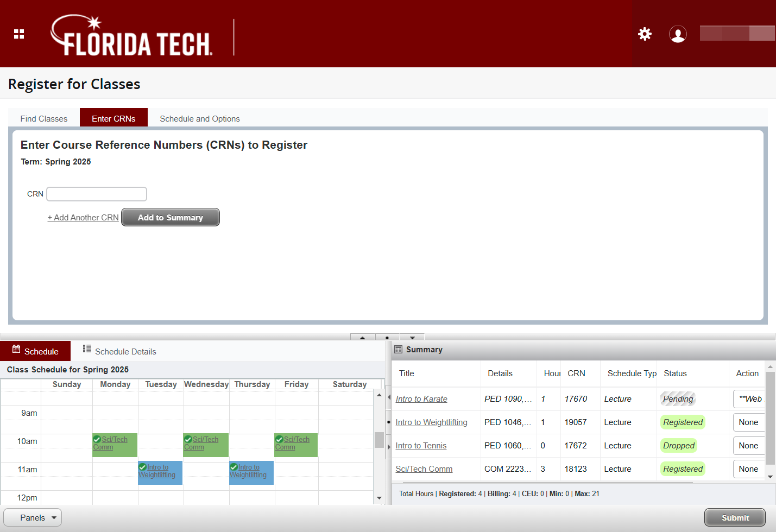Click the Florida Tech logo

[x=131, y=36]
